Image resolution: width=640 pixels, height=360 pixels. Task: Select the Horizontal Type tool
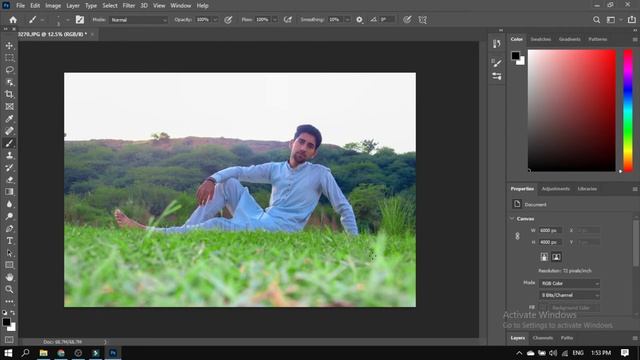pos(9,241)
